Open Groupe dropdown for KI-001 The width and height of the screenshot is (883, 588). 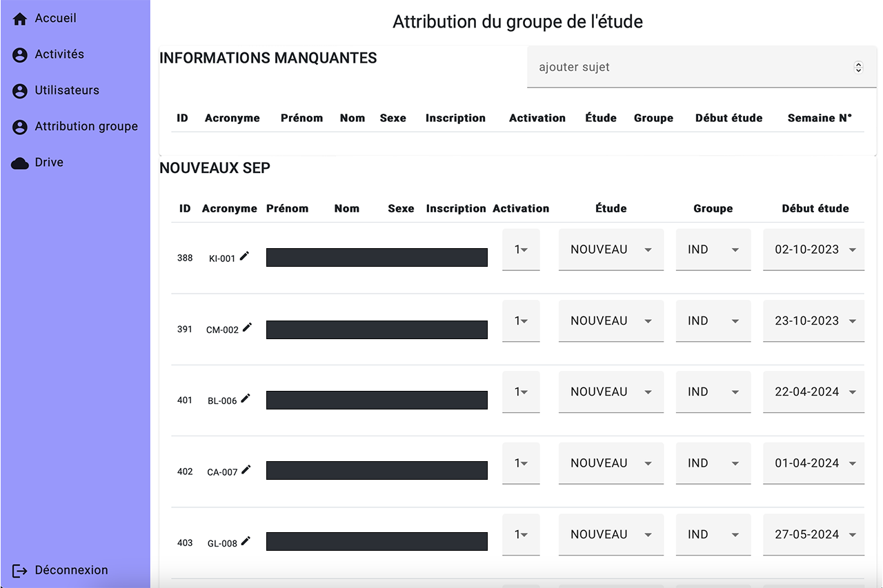pyautogui.click(x=713, y=250)
